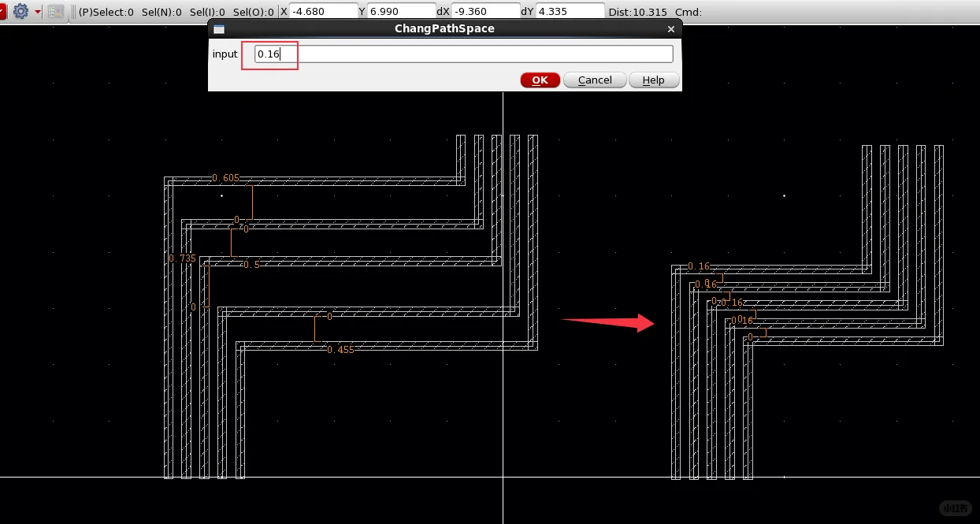
Task: Click the 0.605 spacing ruler label
Action: pos(225,178)
